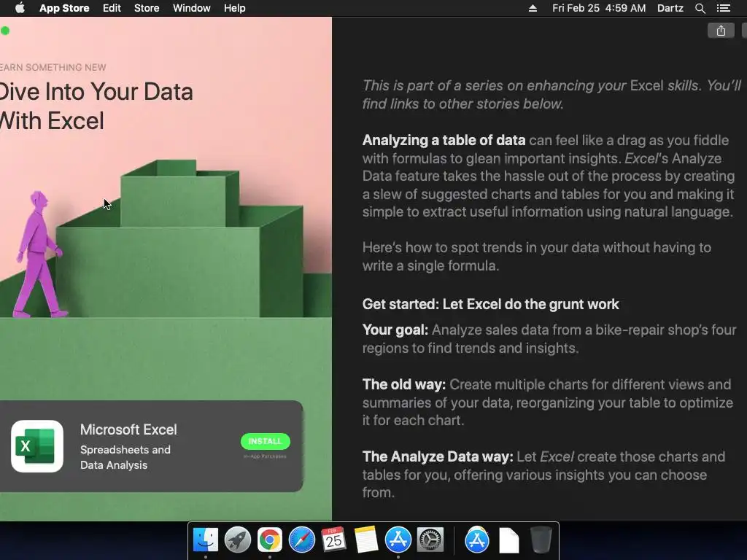Image resolution: width=747 pixels, height=560 pixels.
Task: Click the 'Dive Into Your Data With Excel' headline
Action: pyautogui.click(x=97, y=106)
